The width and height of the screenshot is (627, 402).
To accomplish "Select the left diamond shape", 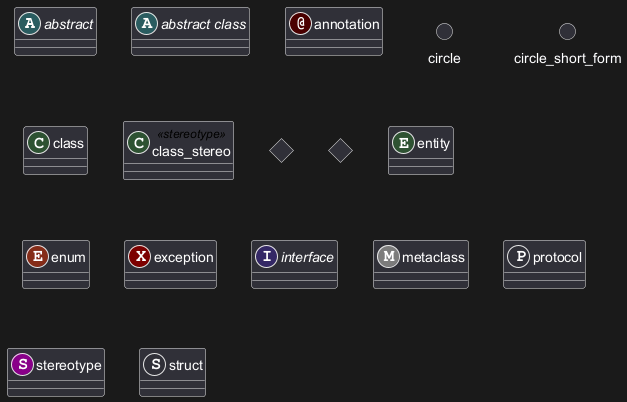I will point(282,151).
